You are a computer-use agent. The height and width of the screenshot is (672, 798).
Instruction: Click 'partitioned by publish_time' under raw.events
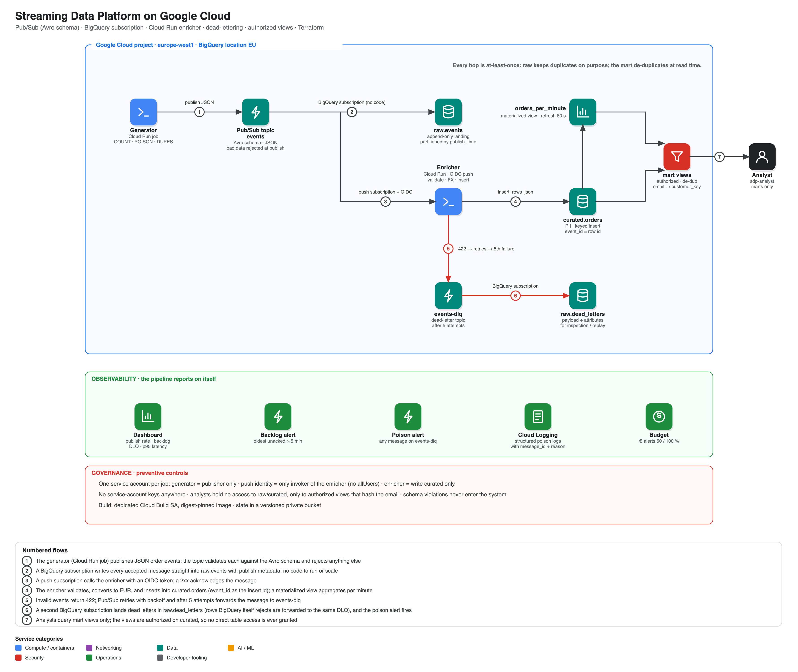pos(448,142)
